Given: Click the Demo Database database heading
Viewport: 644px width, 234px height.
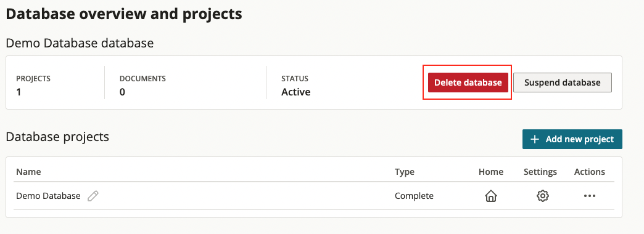Looking at the screenshot, I should tap(80, 43).
